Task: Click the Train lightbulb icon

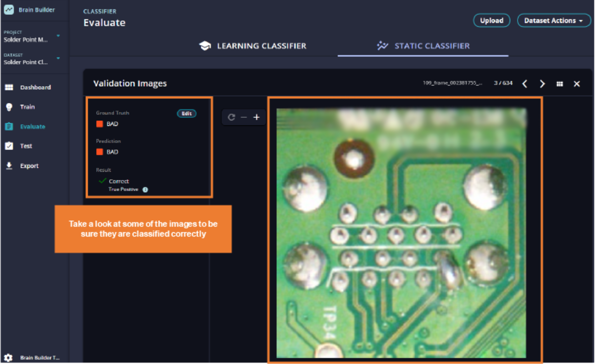Action: pyautogui.click(x=8, y=107)
